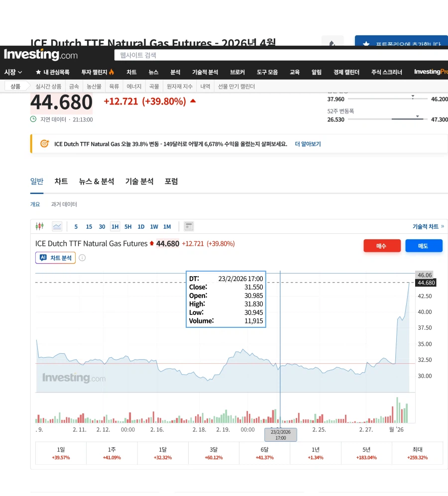This screenshot has width=448, height=496.
Task: Click the share icon near the page title
Action: [333, 43]
